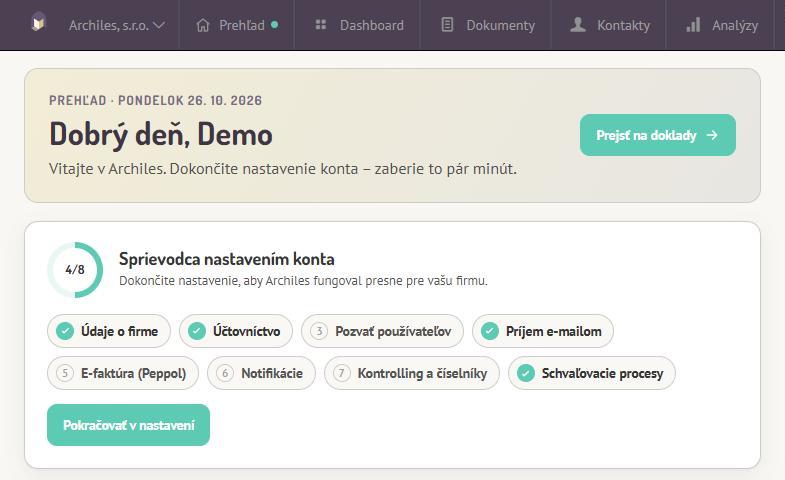Click the 4/8 setup progress ring
The image size is (785, 480).
(75, 270)
